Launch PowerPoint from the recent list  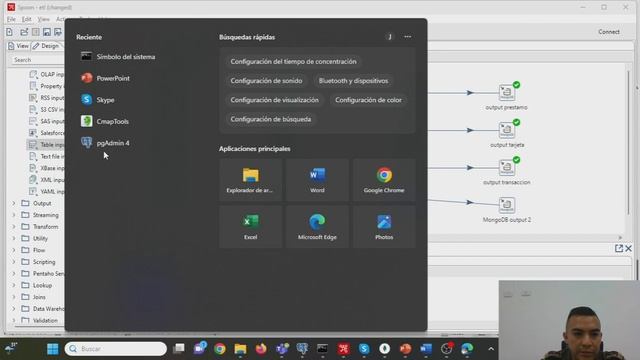point(105,78)
